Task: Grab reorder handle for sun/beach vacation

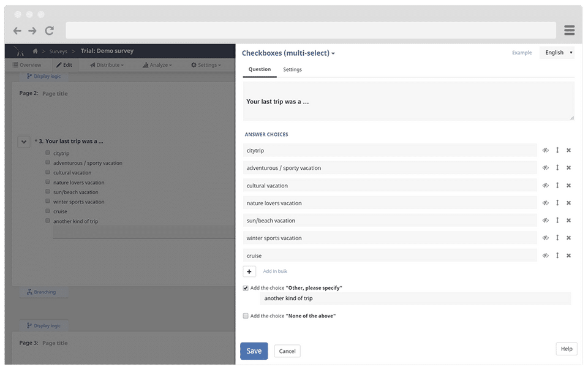Action: click(557, 221)
